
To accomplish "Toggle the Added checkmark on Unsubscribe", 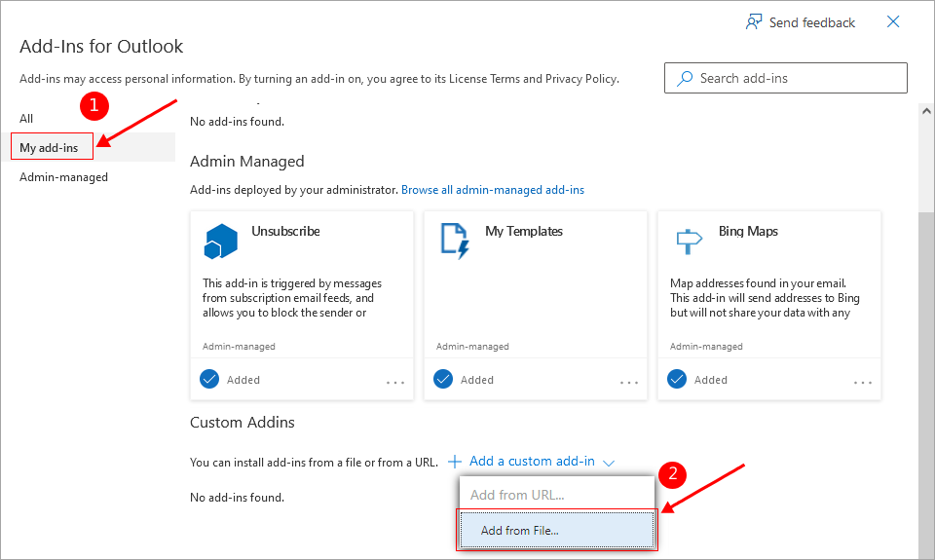I will 209,379.
